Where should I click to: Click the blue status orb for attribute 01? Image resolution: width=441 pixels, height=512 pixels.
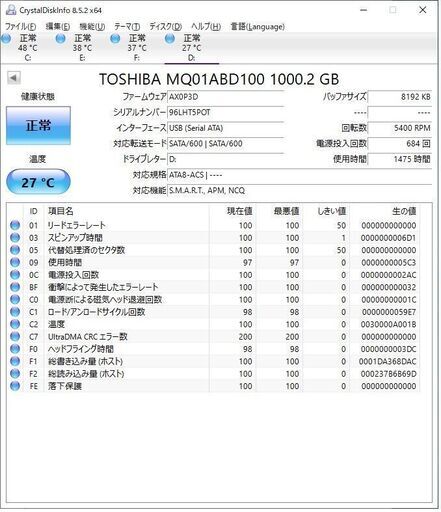15,225
